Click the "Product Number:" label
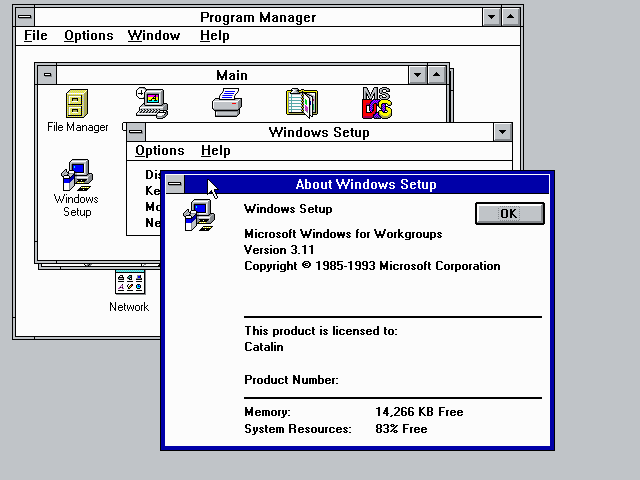640x480 pixels. pos(291,380)
